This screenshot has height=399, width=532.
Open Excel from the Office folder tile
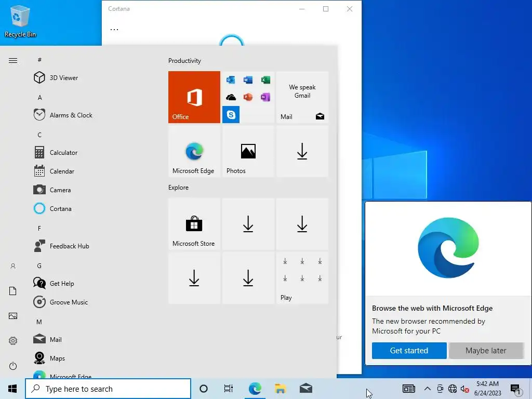tap(265, 79)
